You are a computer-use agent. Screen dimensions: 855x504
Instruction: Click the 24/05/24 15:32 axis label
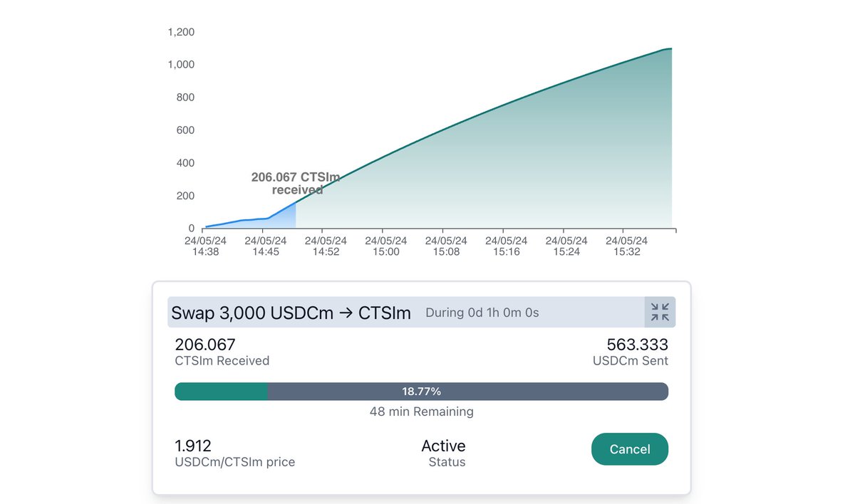(x=626, y=246)
